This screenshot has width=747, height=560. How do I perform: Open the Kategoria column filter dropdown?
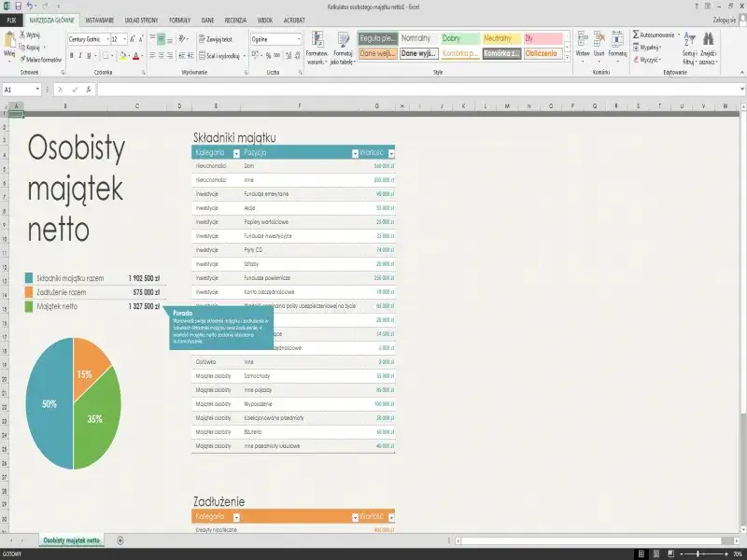236,152
